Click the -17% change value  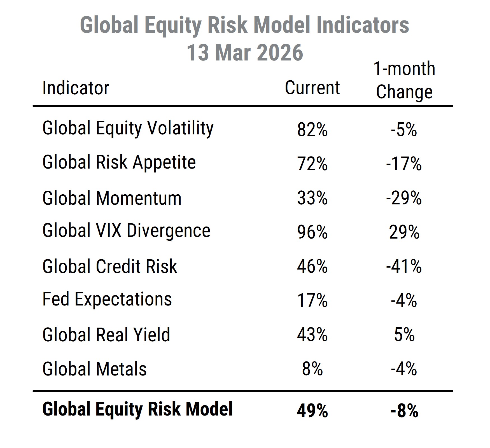tap(404, 164)
